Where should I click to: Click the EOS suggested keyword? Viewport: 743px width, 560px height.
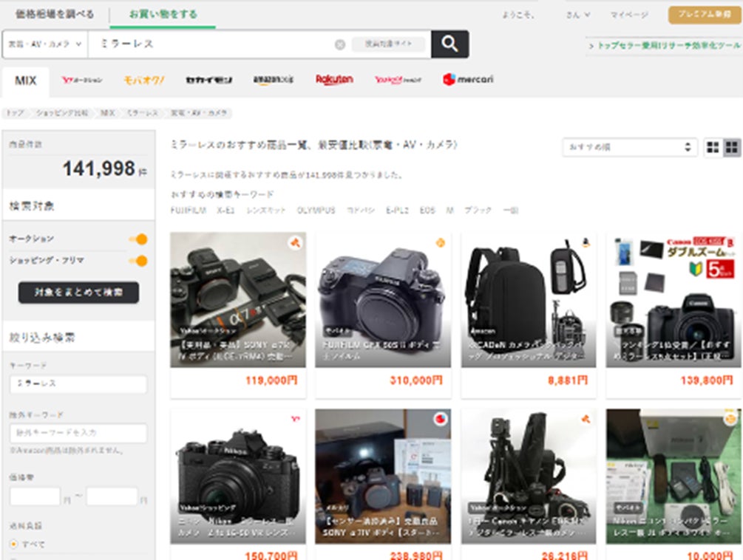427,210
